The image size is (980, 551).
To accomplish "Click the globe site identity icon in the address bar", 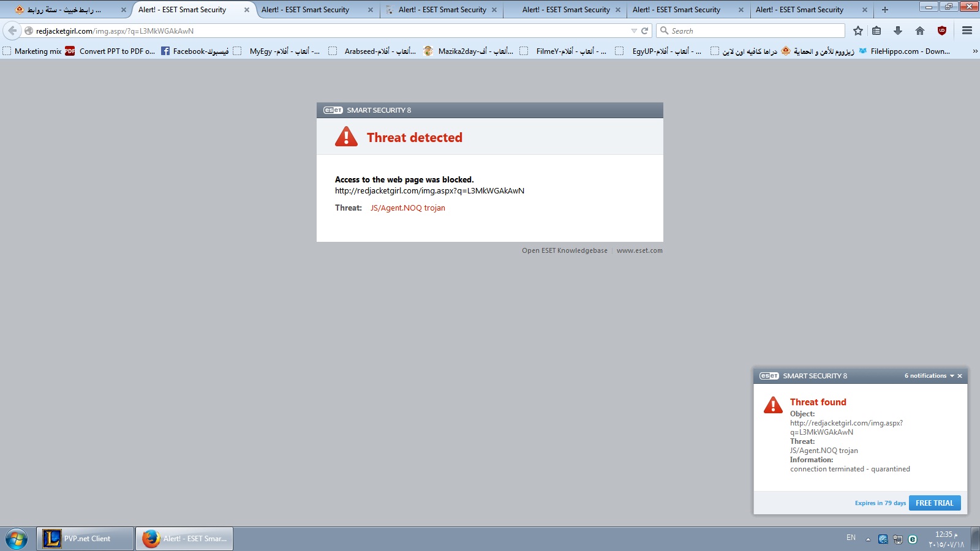I will pos(29,31).
